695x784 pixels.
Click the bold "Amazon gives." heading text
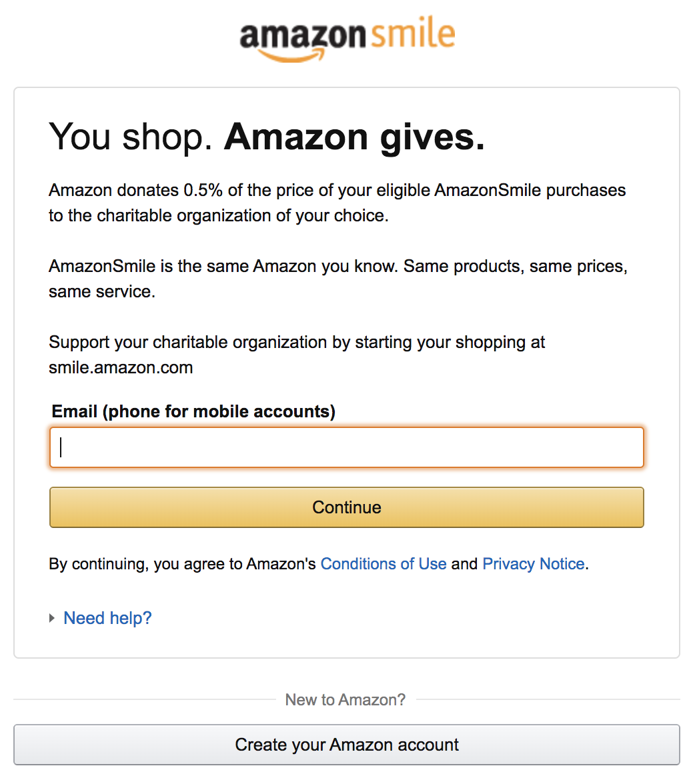pos(354,137)
